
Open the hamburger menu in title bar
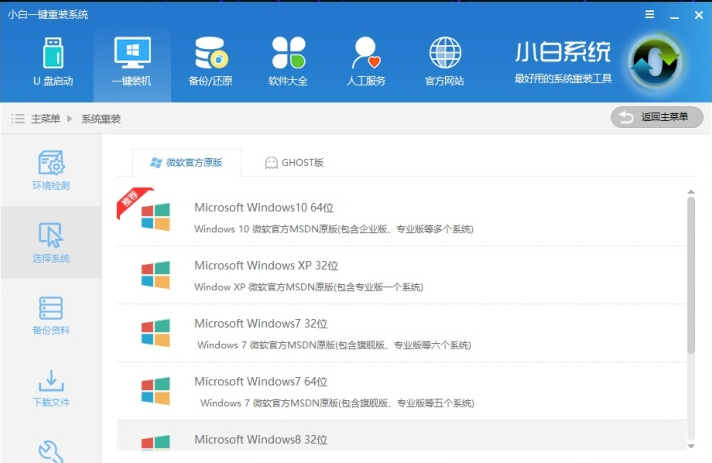point(650,15)
